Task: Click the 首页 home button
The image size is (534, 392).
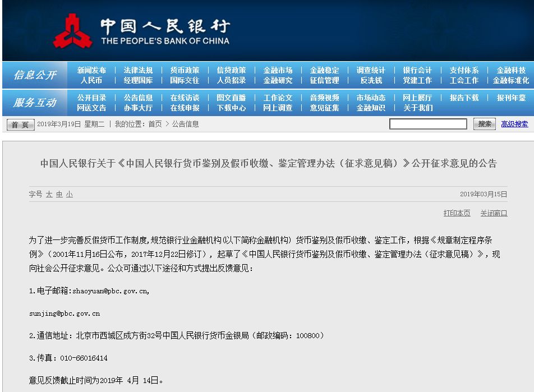Action: 20,124
